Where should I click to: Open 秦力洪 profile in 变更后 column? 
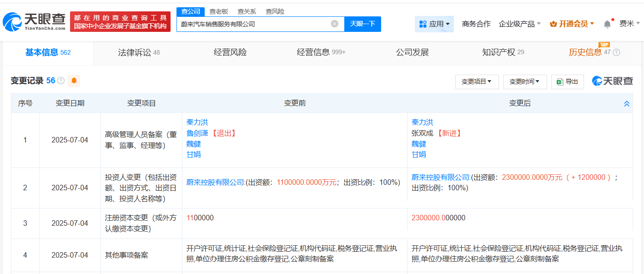423,122
